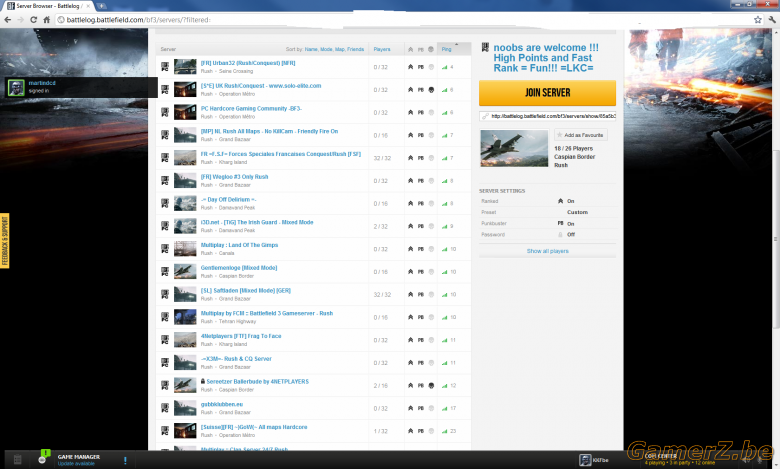Image resolution: width=780 pixels, height=469 pixels.
Task: Show all players link
Action: (x=548, y=251)
